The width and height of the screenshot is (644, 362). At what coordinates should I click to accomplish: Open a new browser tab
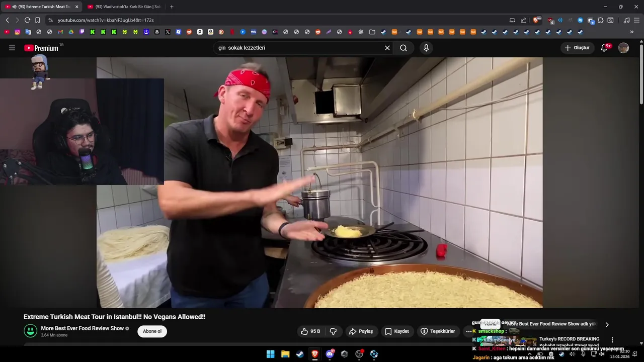pos(172,7)
